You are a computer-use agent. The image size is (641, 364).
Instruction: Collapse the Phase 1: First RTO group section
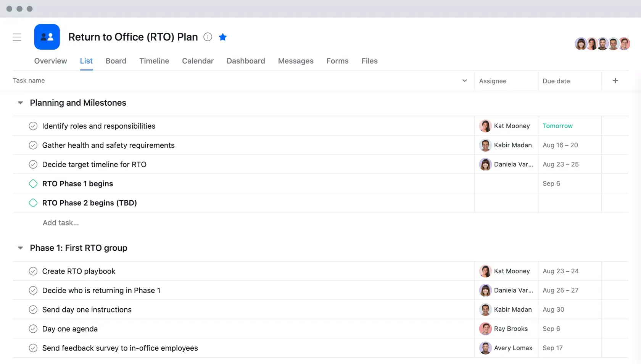[x=20, y=248]
